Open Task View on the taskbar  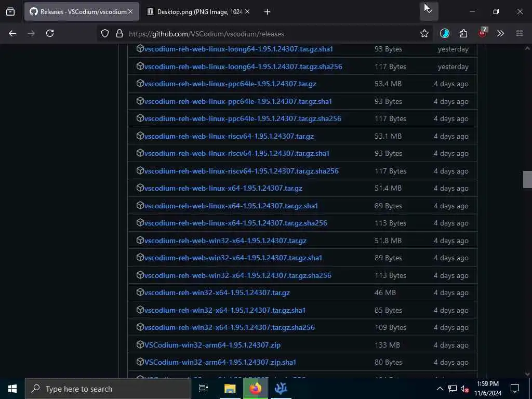(x=204, y=389)
